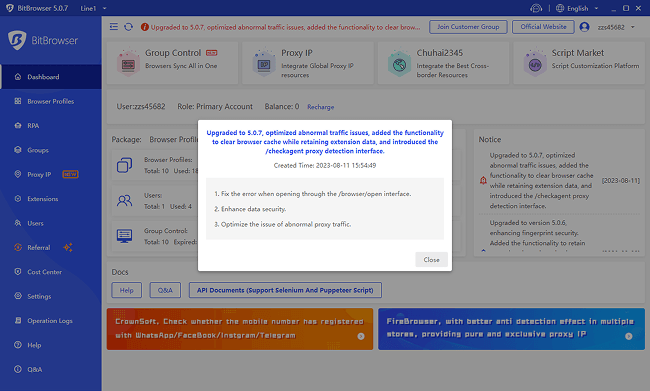
Task: Click the FireBrowser blue banner
Action: pos(511,328)
